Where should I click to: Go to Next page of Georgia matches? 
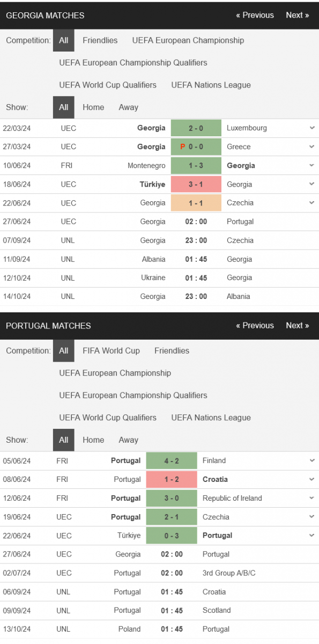pos(298,15)
